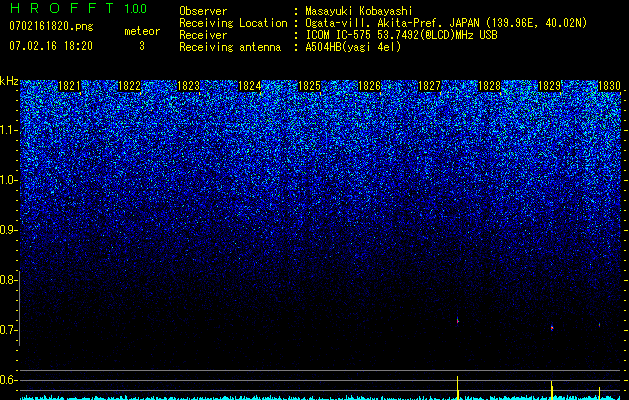
Task: Click the meteor echo after the 1827 marker
Action: (x=457, y=321)
